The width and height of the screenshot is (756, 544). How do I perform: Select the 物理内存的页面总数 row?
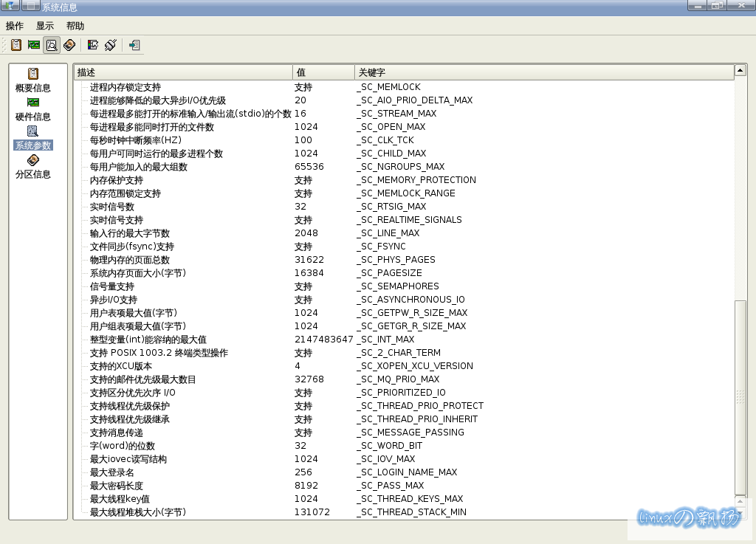click(x=130, y=260)
